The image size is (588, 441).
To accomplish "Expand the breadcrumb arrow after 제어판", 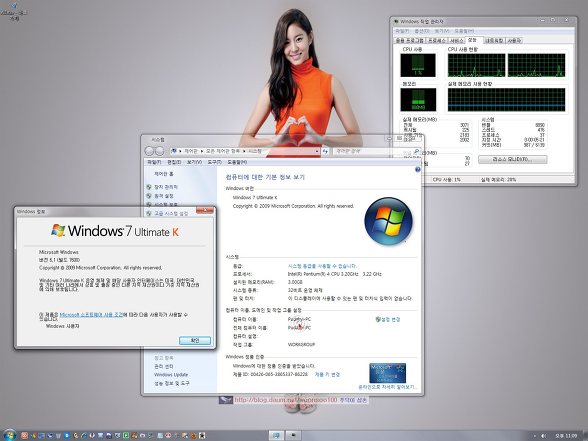I will [201, 151].
